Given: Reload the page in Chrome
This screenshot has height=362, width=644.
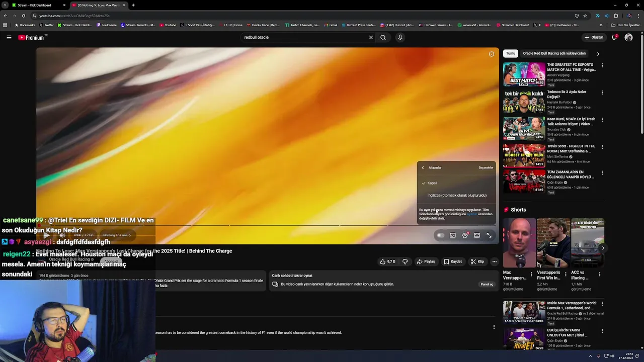Looking at the screenshot, I should (23, 16).
